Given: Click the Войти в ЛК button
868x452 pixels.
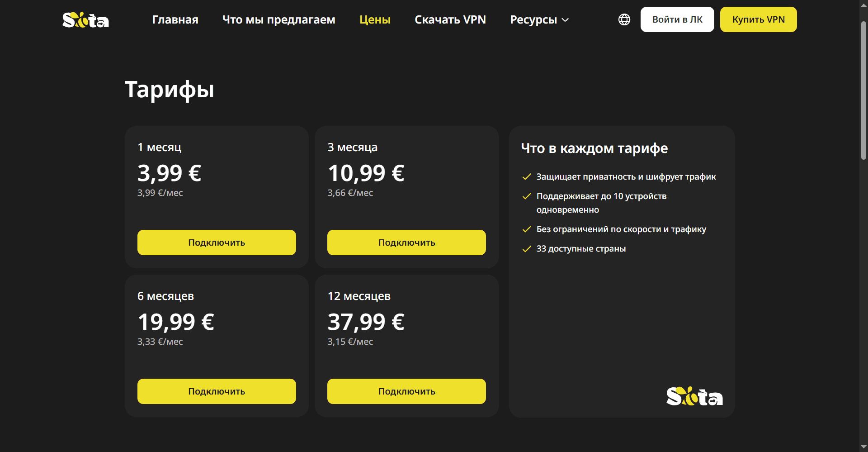Looking at the screenshot, I should (677, 19).
